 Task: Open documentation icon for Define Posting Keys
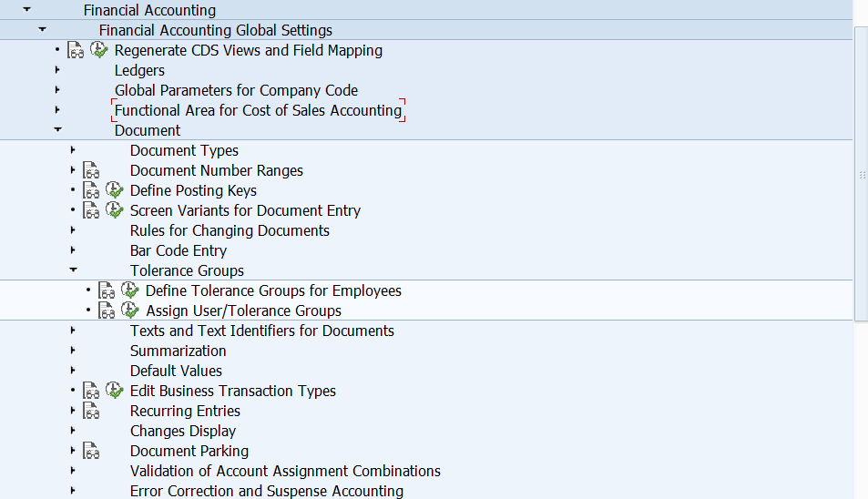click(91, 190)
